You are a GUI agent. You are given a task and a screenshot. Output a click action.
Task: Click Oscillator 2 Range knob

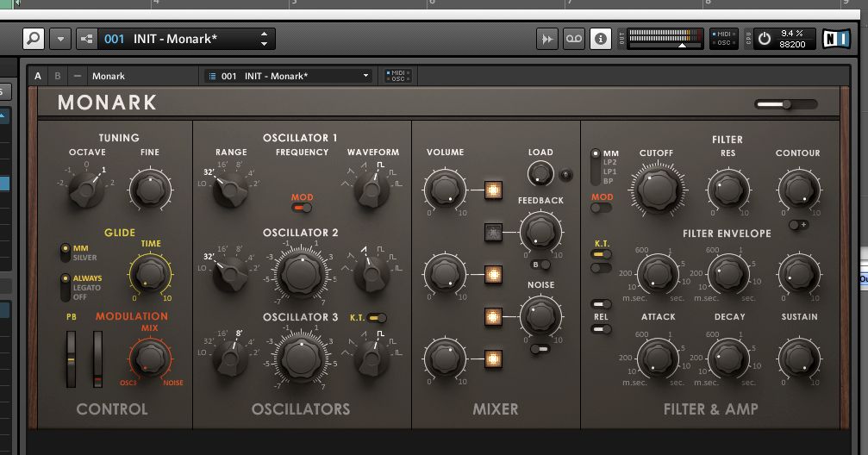pyautogui.click(x=231, y=273)
